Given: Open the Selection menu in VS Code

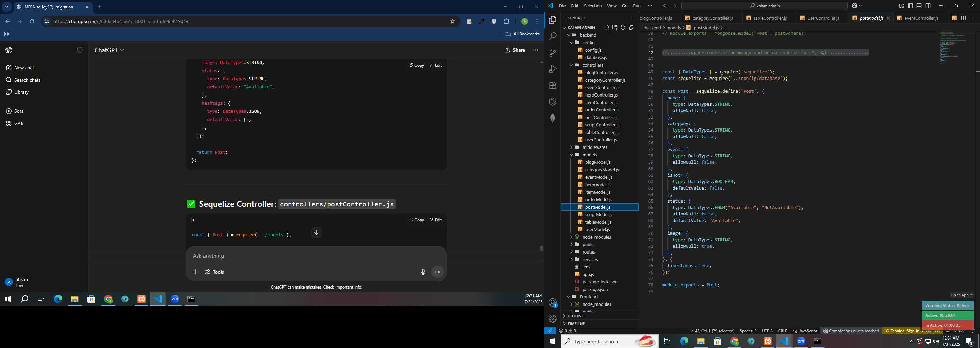Looking at the screenshot, I should 593,6.
